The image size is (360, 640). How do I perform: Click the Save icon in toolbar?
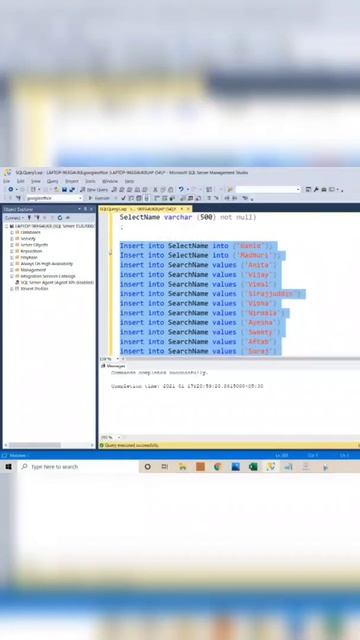[x=64, y=189]
